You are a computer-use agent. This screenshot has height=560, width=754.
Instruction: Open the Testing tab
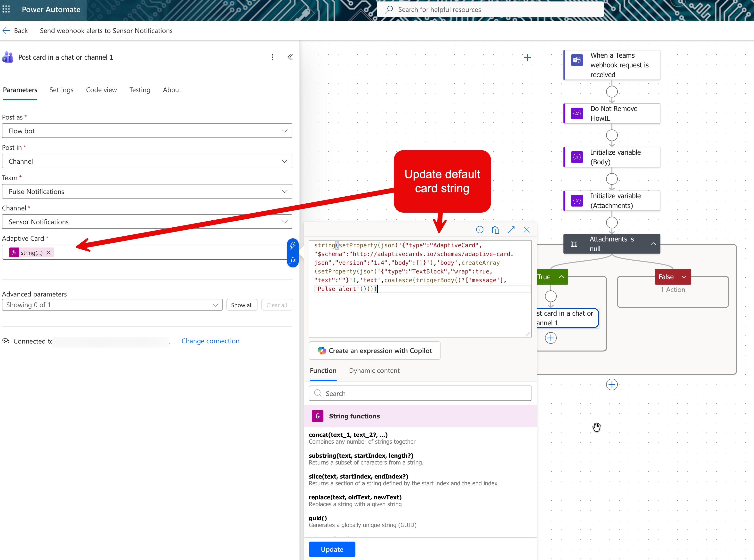click(x=140, y=90)
